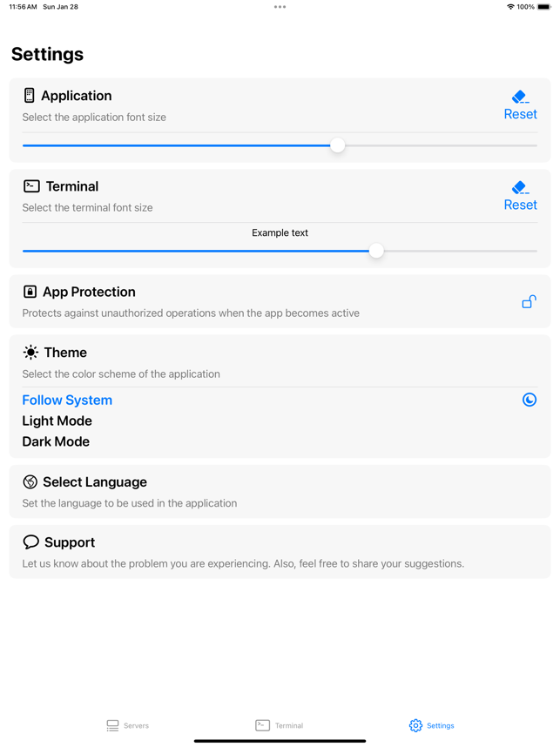Open the Support section

coord(280,552)
